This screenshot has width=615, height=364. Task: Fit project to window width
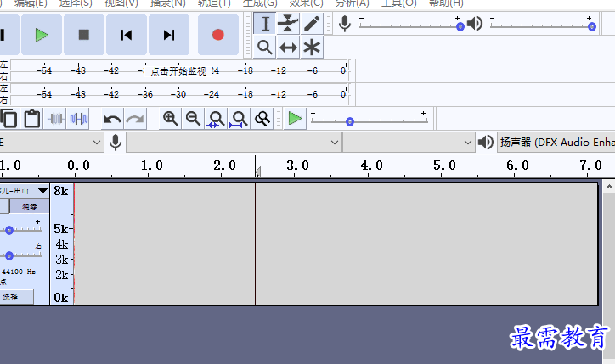point(239,119)
